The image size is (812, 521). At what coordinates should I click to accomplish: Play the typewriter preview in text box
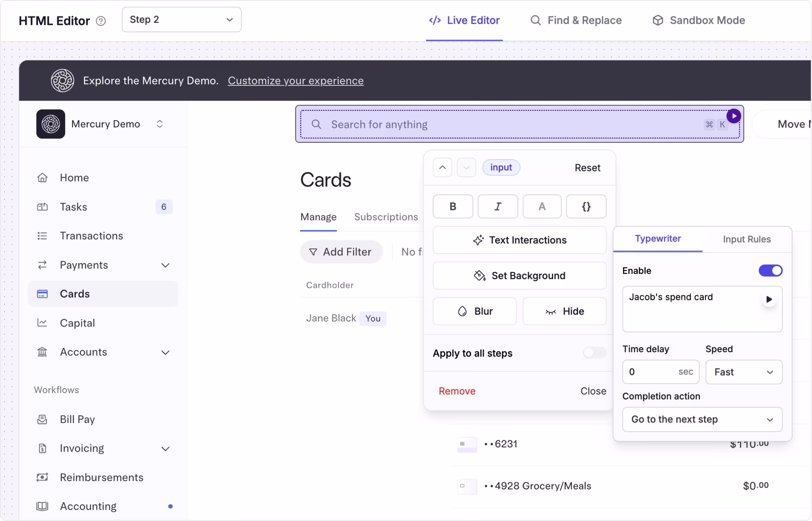769,299
